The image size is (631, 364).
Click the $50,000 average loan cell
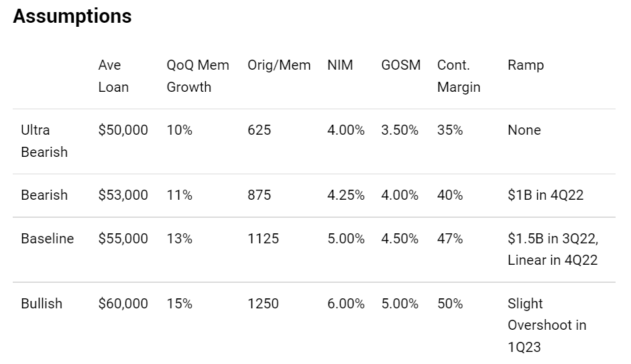pos(123,130)
